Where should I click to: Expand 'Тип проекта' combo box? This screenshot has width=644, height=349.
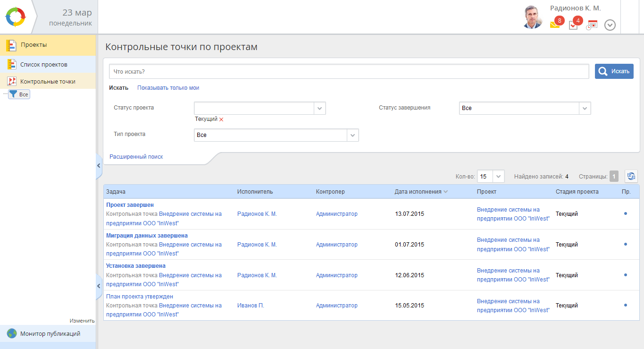point(353,135)
